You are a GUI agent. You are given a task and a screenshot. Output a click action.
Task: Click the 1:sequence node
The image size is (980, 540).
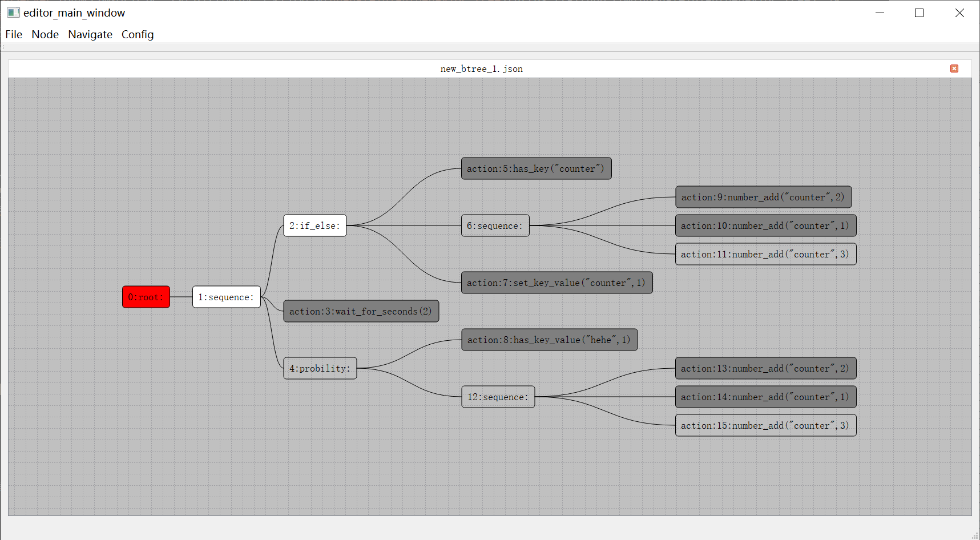point(226,297)
